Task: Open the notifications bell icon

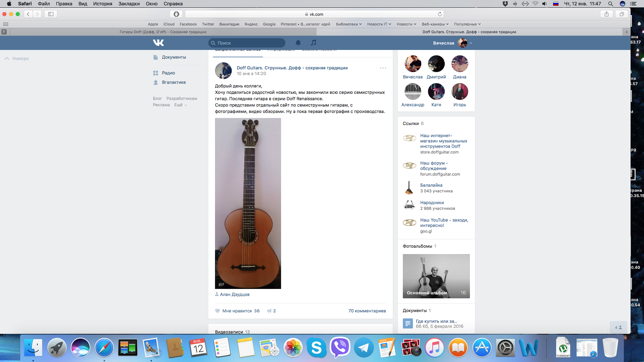Action: click(x=298, y=43)
